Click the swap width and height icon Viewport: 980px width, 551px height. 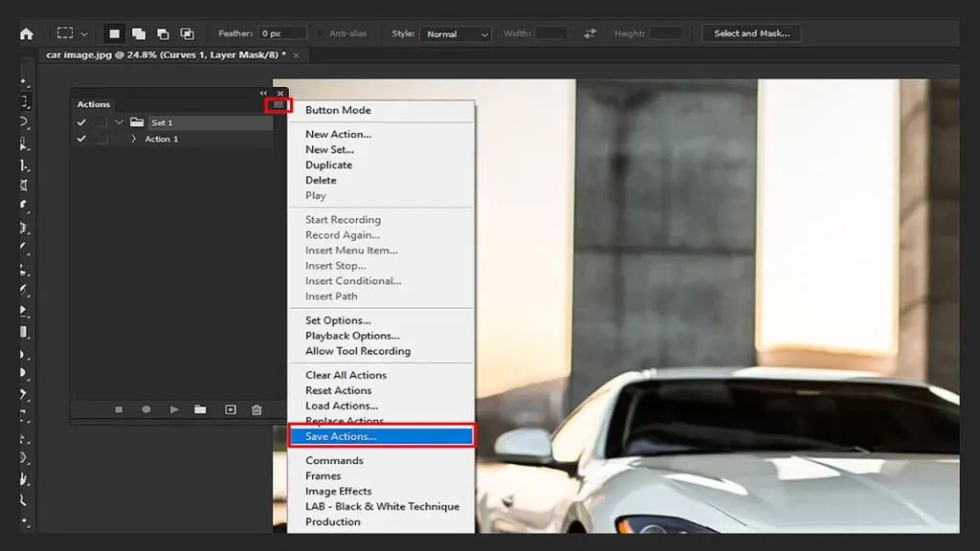click(590, 33)
